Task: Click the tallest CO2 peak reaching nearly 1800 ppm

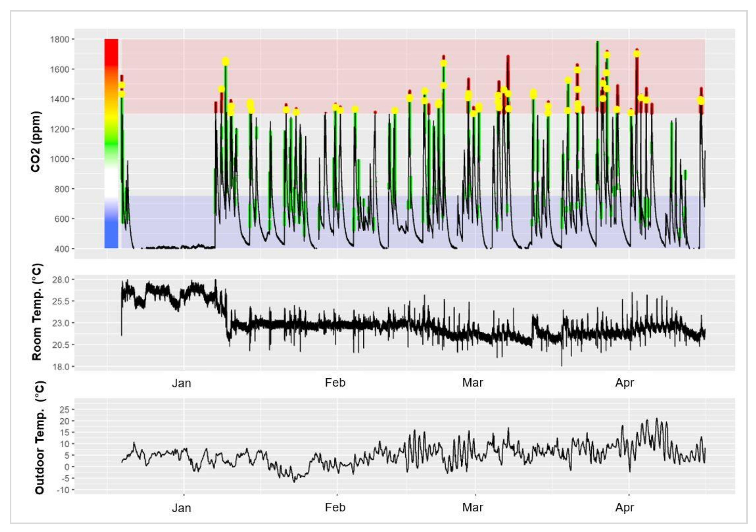Action: pyautogui.click(x=597, y=44)
